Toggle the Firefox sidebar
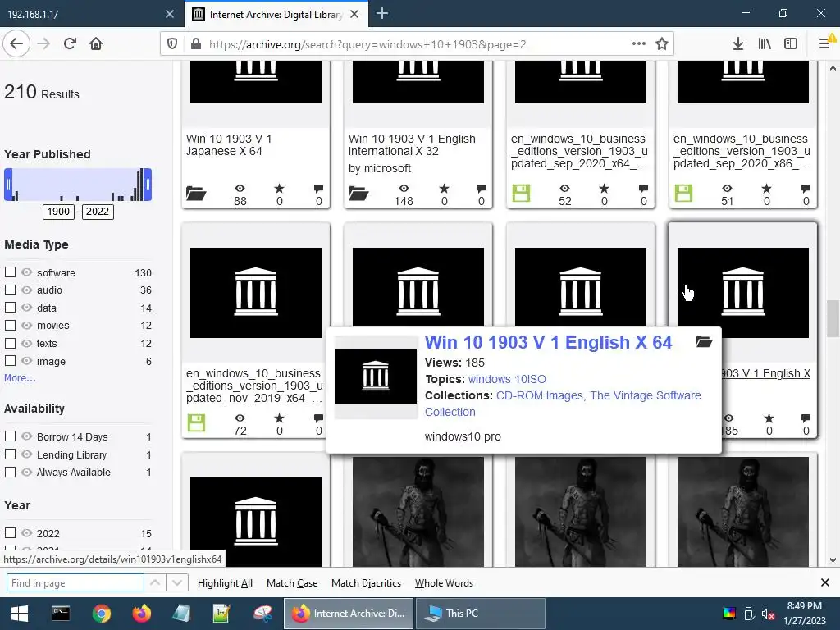This screenshot has width=840, height=630. pyautogui.click(x=791, y=44)
